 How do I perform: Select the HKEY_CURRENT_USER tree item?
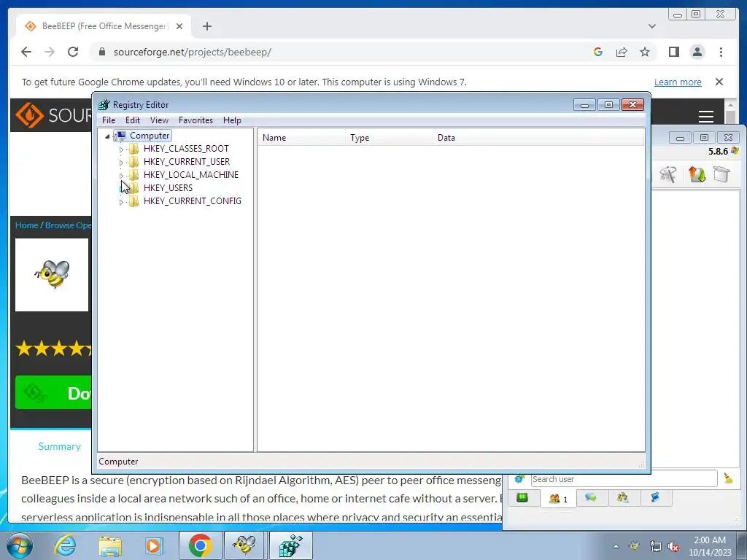point(186,162)
